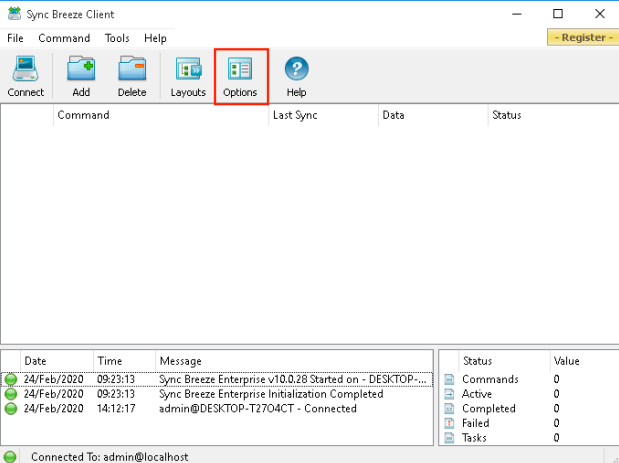The width and height of the screenshot is (619, 463).
Task: Click the green icon on the Initialization Completed row
Action: (x=11, y=394)
